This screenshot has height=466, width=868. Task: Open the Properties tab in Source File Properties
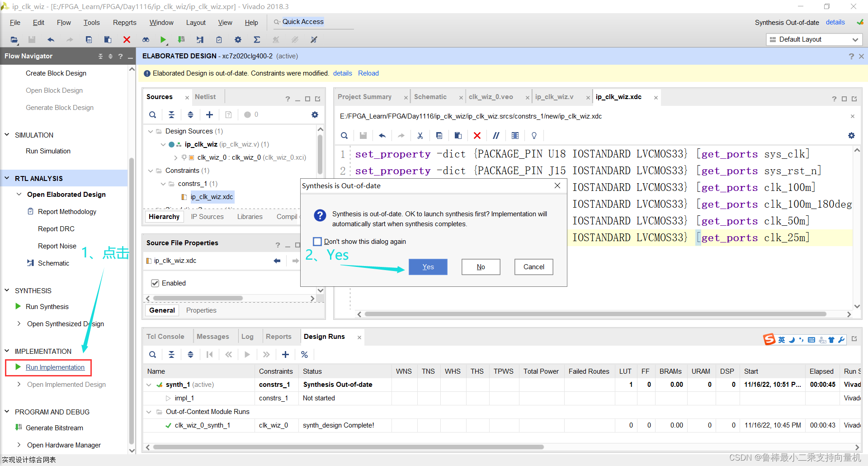pos(201,310)
